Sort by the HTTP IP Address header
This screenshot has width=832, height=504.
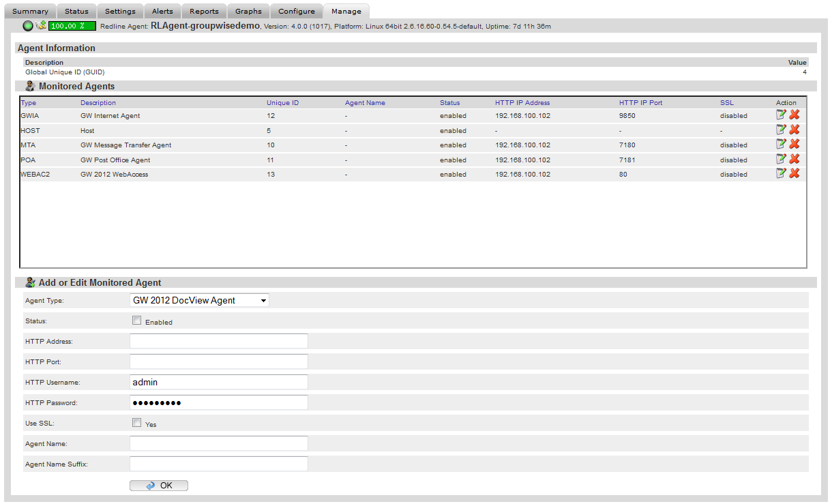(x=522, y=103)
